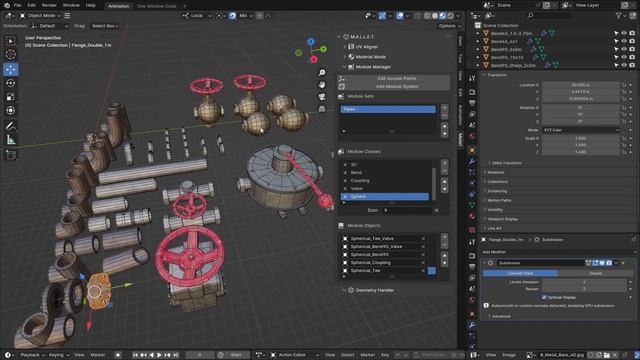This screenshot has width=640, height=360.
Task: Open the viewport Options button
Action: (449, 26)
